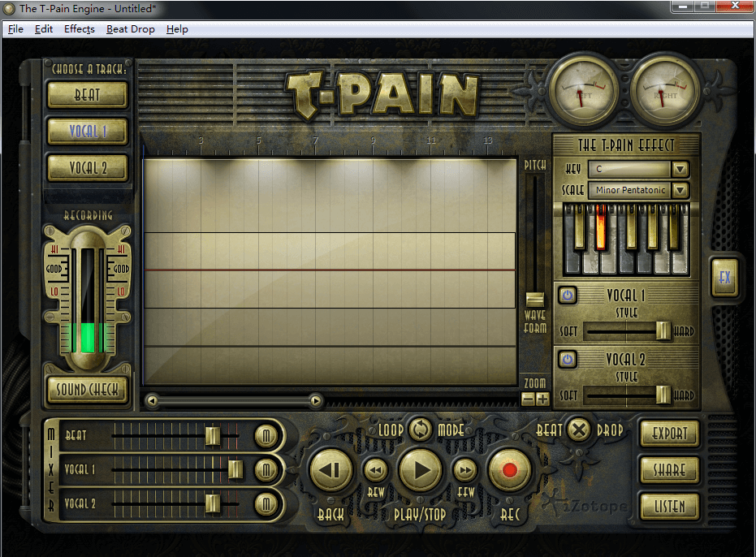Zoom out with the minus button
Viewport: 756px width, 557px height.
[x=528, y=399]
